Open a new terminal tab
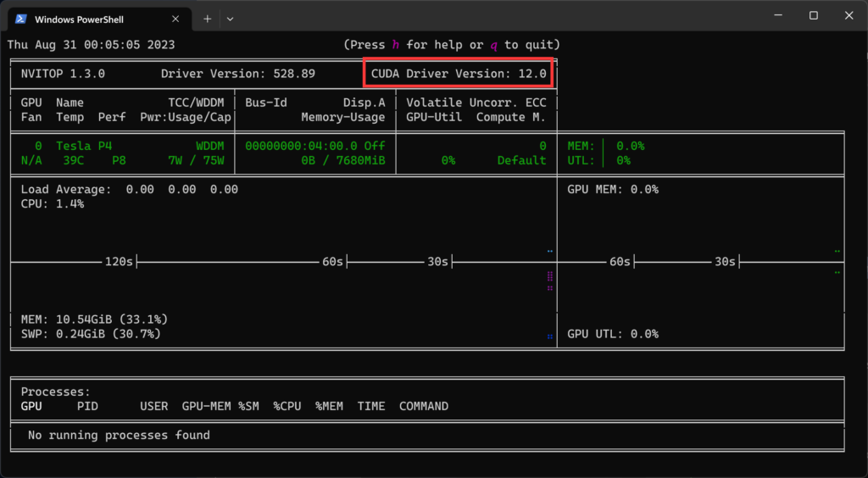 pos(207,19)
